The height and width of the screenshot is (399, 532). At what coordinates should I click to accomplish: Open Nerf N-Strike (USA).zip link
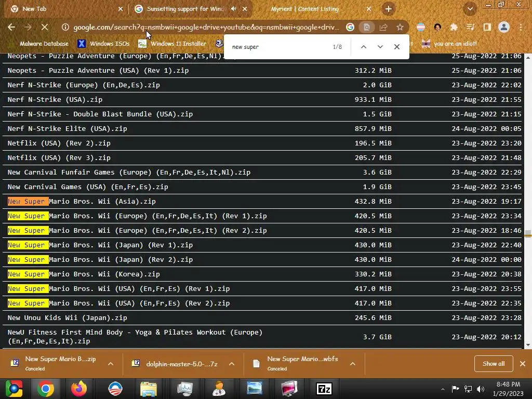(55, 100)
